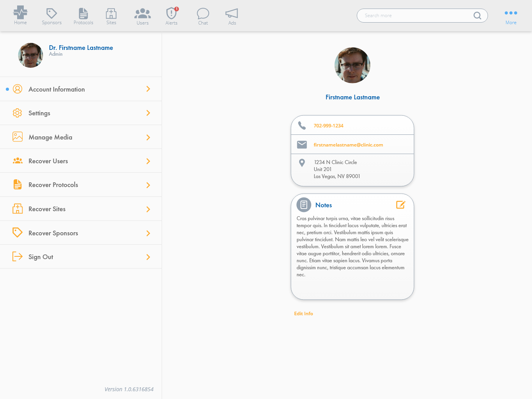
Task: Open the Sites building icon
Action: pos(111,14)
